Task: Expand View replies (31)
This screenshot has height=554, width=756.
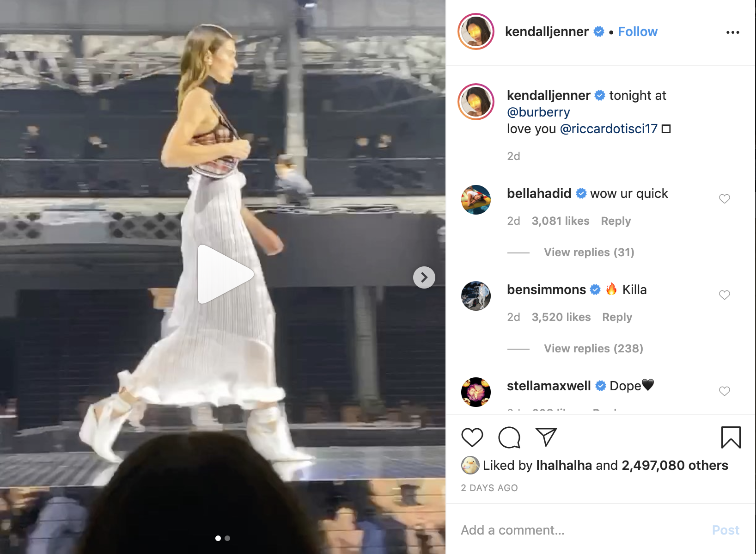Action: tap(589, 252)
